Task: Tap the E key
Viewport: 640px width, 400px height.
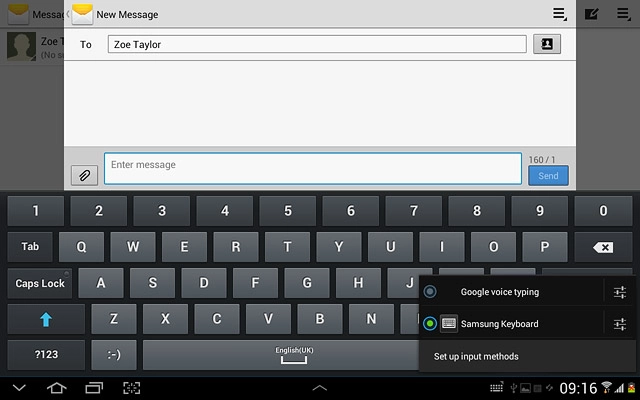Action: click(x=184, y=247)
